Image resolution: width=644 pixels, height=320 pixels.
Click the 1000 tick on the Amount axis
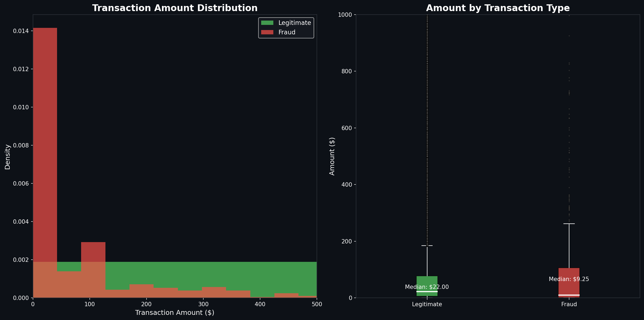pyautogui.click(x=345, y=14)
